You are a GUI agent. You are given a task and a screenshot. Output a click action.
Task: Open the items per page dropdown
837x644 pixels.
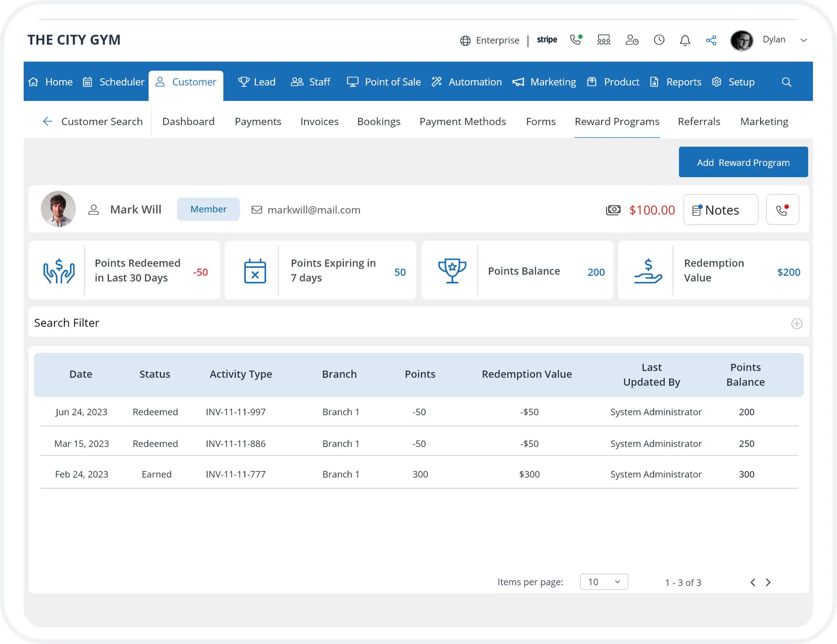(x=604, y=582)
